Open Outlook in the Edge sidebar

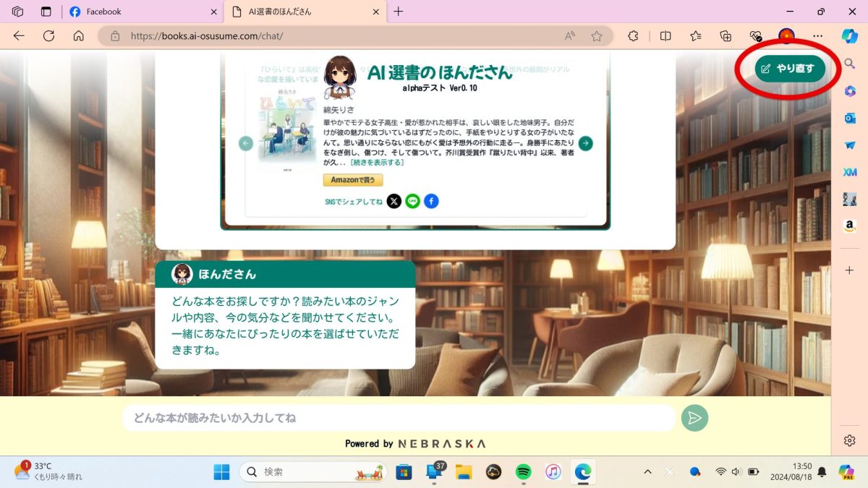point(849,117)
